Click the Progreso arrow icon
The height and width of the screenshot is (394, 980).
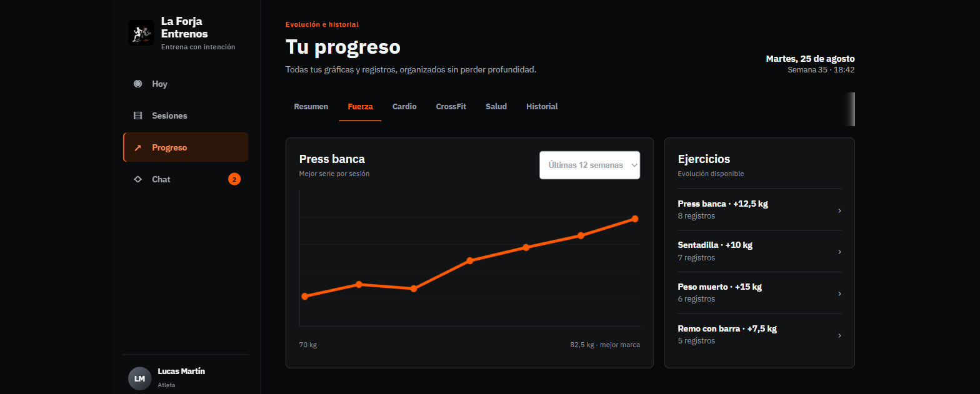pos(137,148)
